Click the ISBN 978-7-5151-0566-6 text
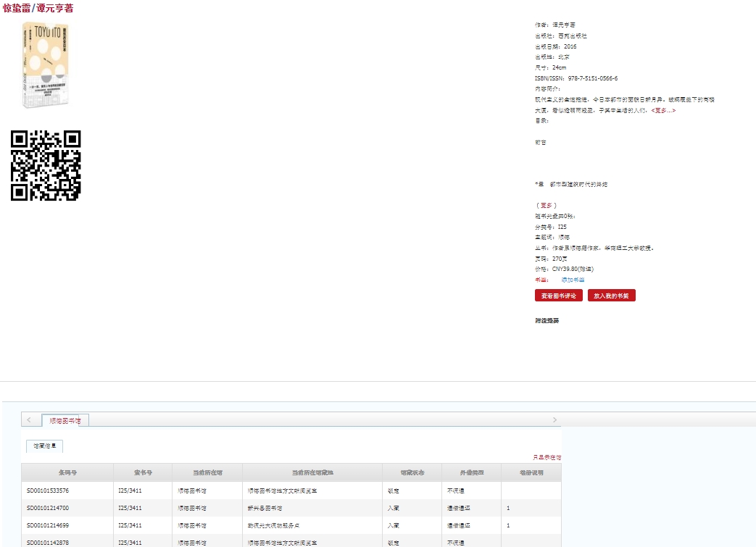Image resolution: width=756 pixels, height=547 pixels. (x=593, y=78)
